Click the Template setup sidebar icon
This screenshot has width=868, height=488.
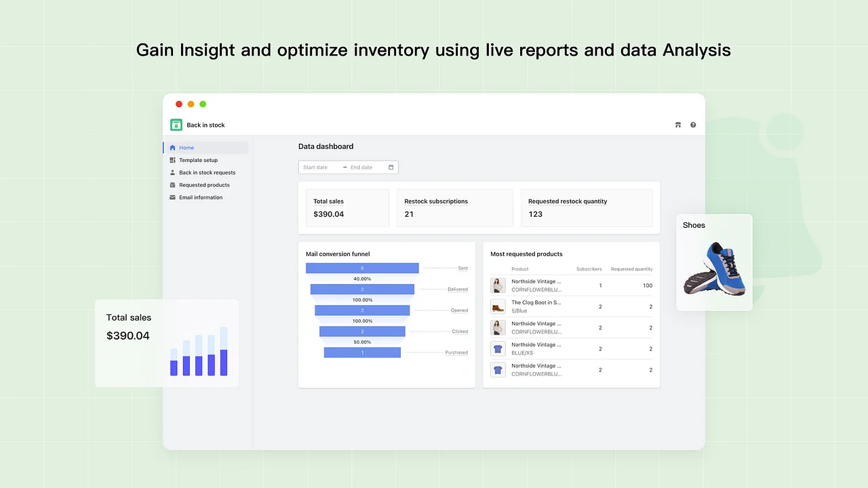[172, 160]
